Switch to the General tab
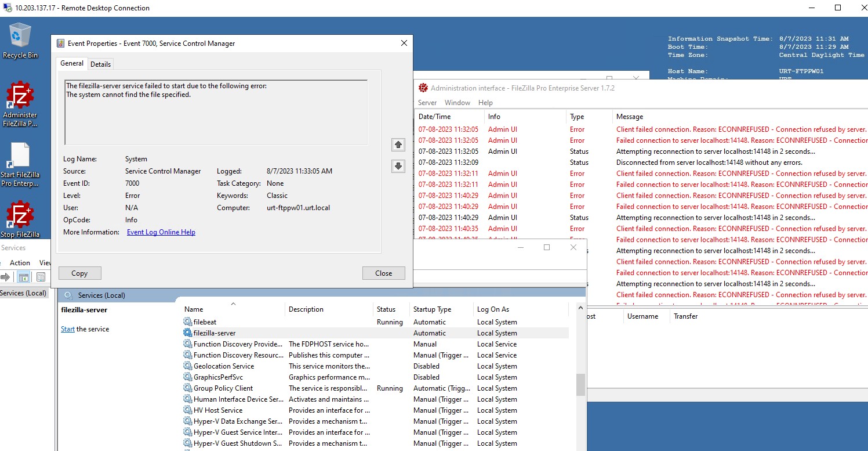 click(72, 63)
